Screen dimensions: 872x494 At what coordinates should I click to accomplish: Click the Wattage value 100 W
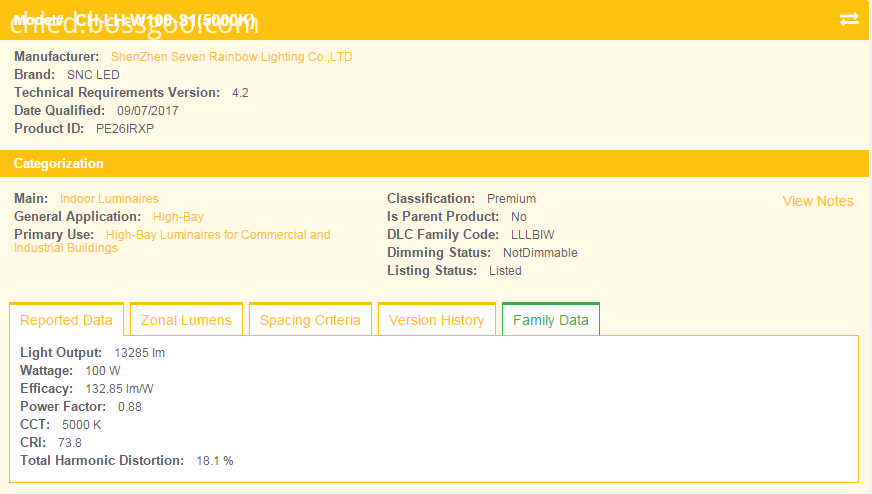click(102, 370)
